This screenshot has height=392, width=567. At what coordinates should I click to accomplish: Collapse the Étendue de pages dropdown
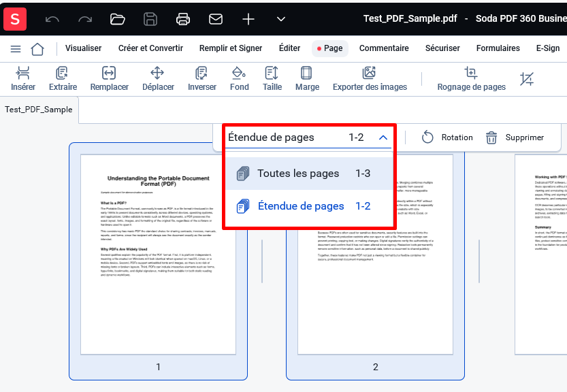383,137
